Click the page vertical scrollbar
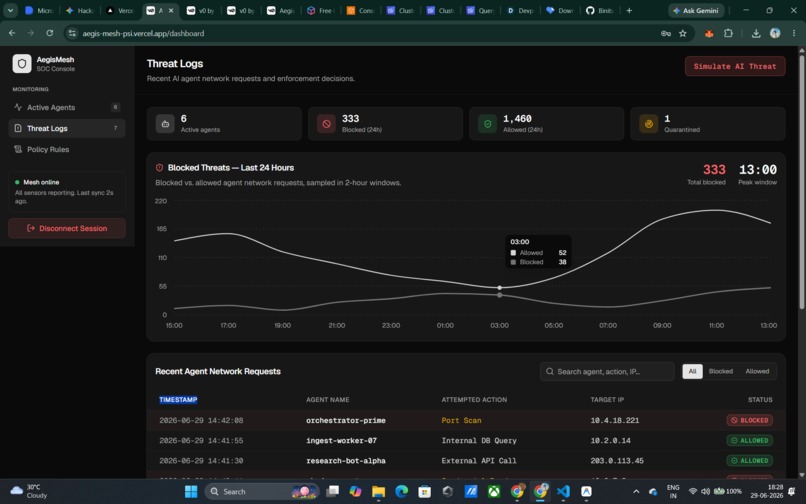This screenshot has width=806, height=504. coord(801,180)
